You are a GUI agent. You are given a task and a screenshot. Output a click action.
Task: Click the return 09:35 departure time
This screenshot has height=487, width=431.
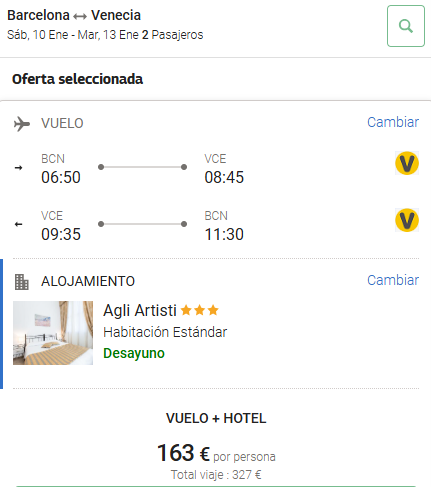[x=61, y=234]
